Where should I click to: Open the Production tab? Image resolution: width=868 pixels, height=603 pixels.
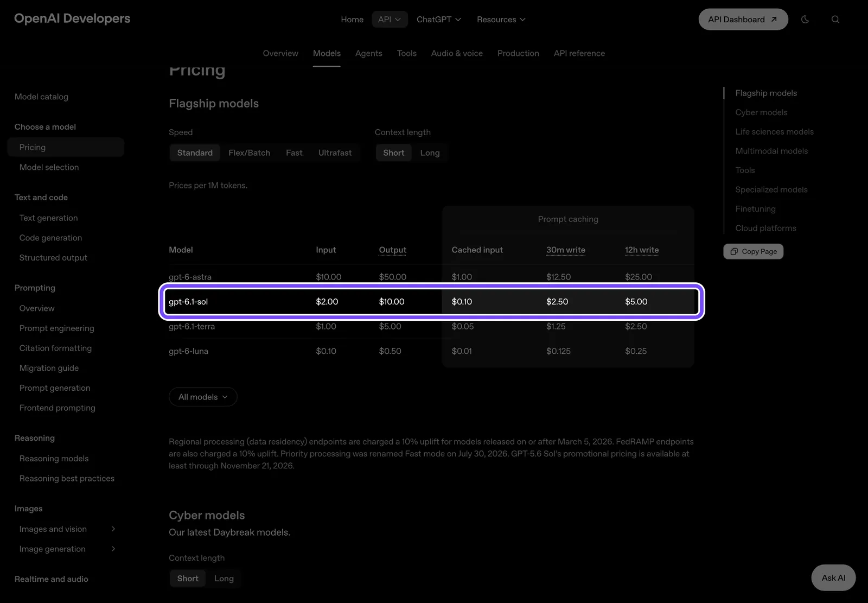point(518,53)
